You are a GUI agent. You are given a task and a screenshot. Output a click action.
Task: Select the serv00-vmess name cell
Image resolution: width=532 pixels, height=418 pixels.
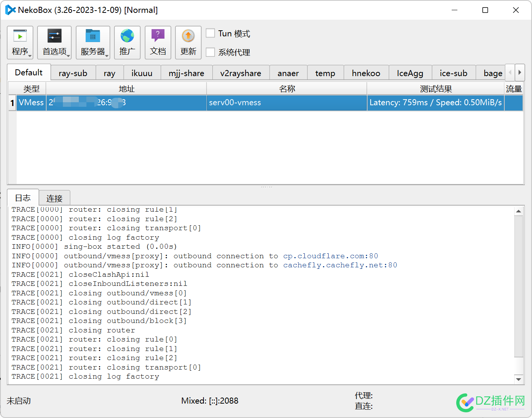pyautogui.click(x=287, y=103)
